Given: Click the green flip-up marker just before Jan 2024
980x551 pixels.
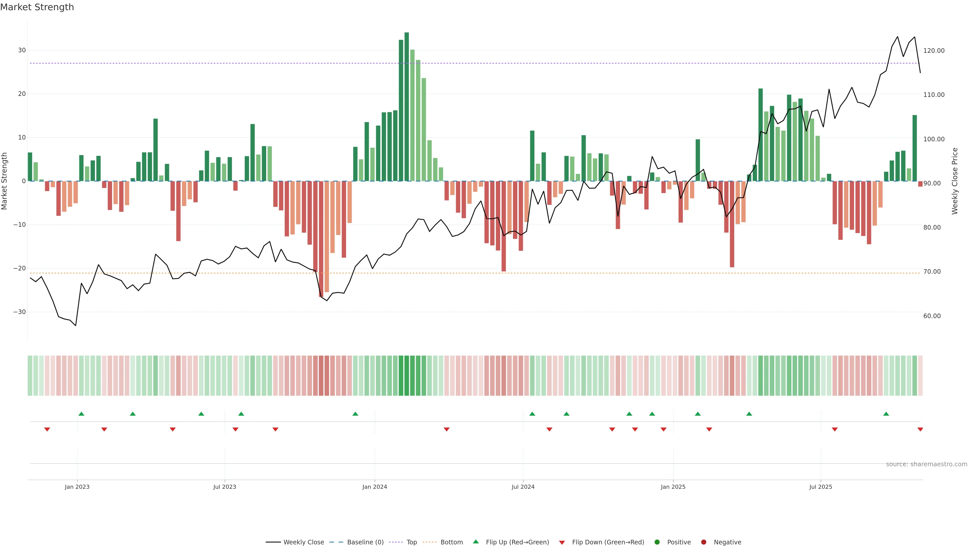Looking at the screenshot, I should tap(355, 414).
